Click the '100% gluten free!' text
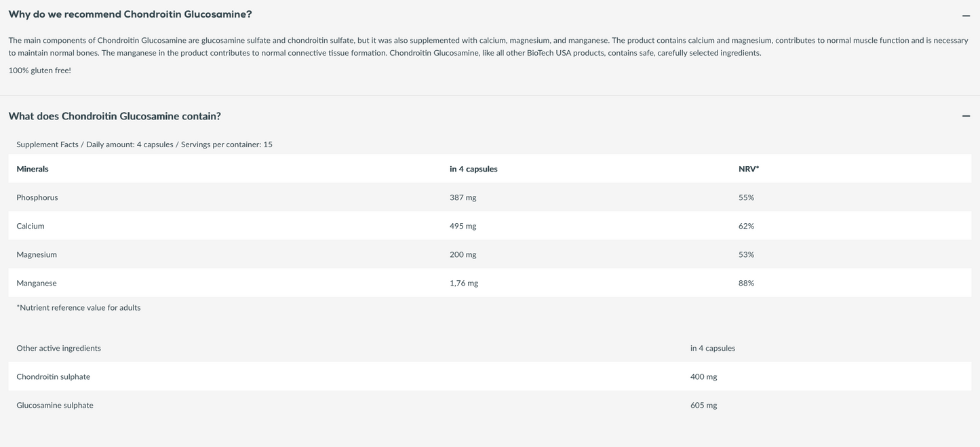980x447 pixels. click(x=39, y=70)
